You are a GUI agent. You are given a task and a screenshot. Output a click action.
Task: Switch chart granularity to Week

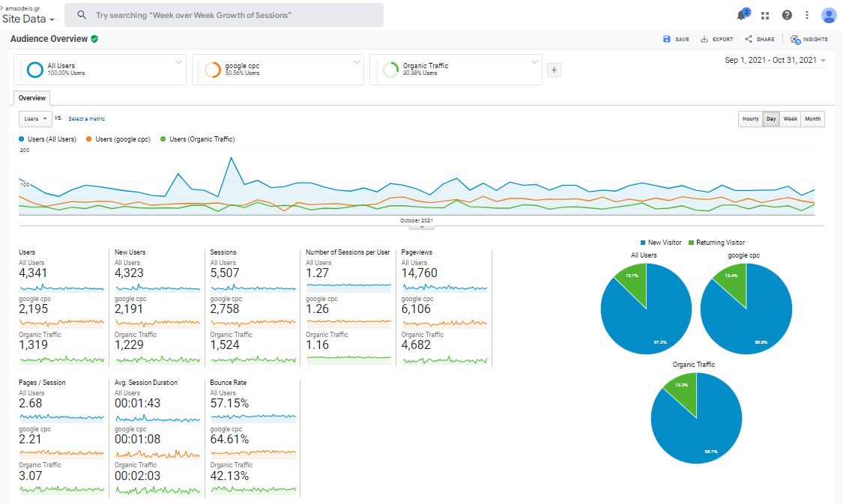[790, 119]
